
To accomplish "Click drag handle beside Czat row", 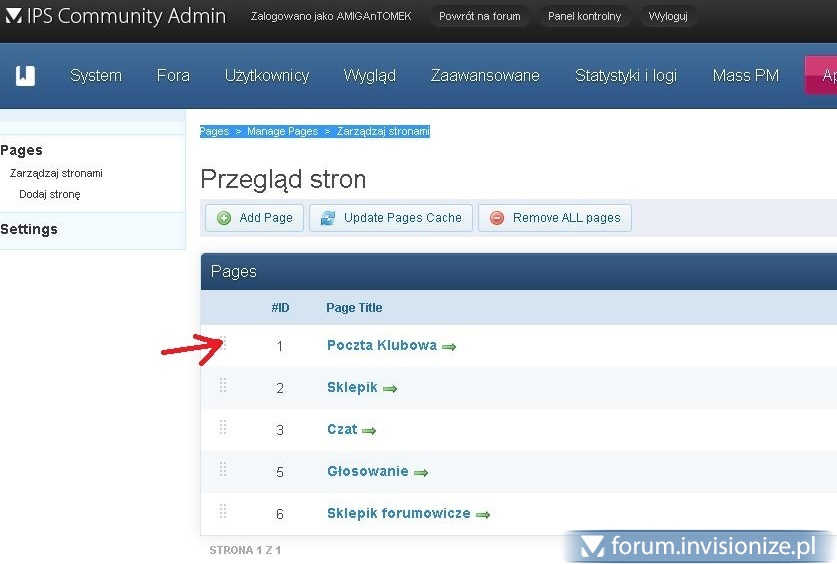I will tap(223, 428).
